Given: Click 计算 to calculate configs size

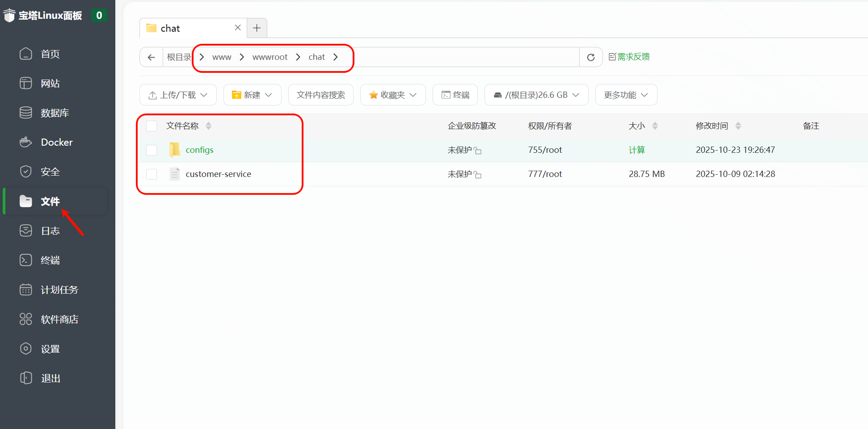Looking at the screenshot, I should tap(636, 150).
